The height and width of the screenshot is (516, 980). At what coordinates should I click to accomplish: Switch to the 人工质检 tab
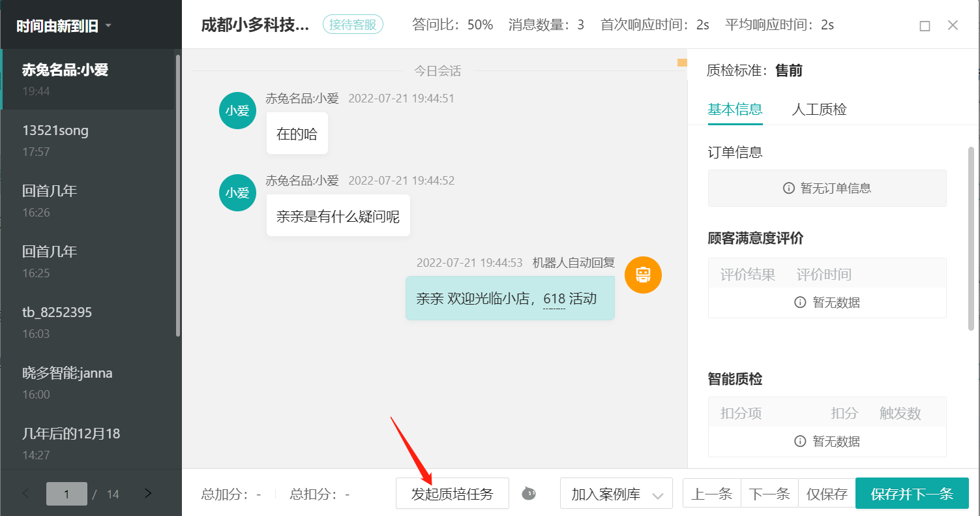coord(819,110)
